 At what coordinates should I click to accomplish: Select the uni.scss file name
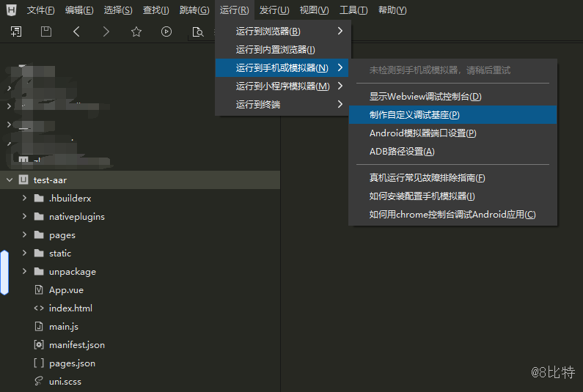[65, 381]
